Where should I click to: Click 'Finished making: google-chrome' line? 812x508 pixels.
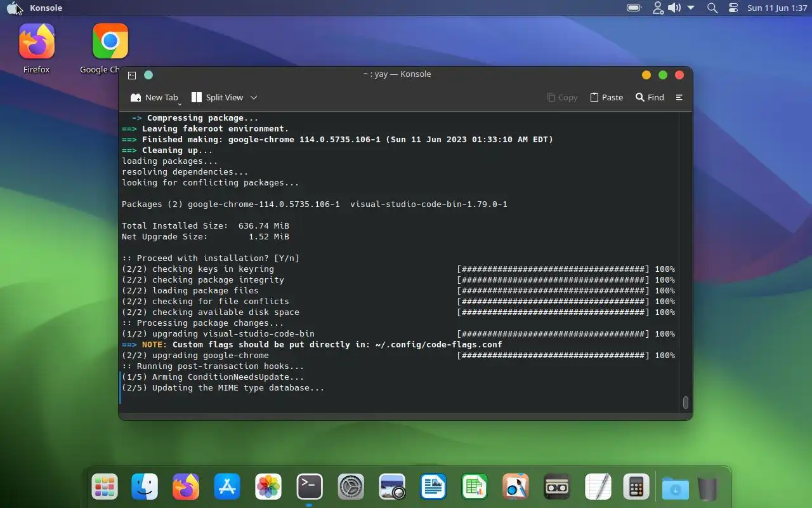pos(337,140)
